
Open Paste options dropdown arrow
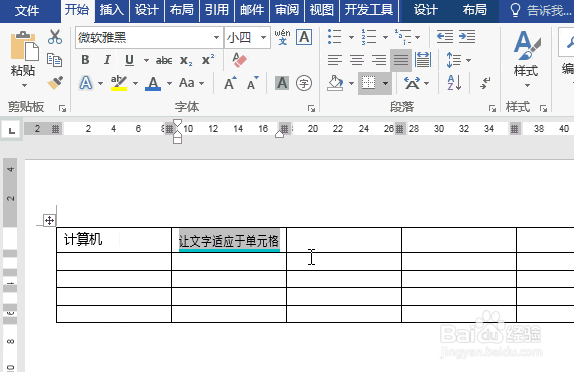[24, 85]
